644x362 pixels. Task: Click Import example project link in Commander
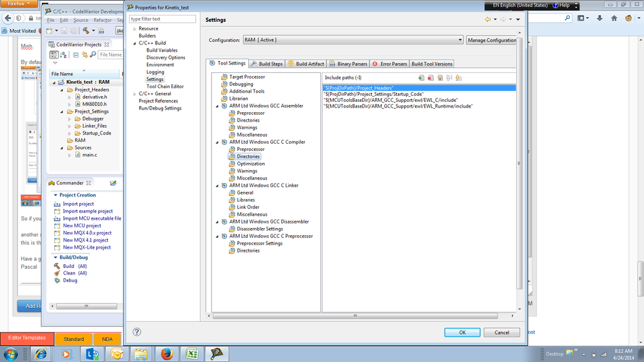click(88, 211)
